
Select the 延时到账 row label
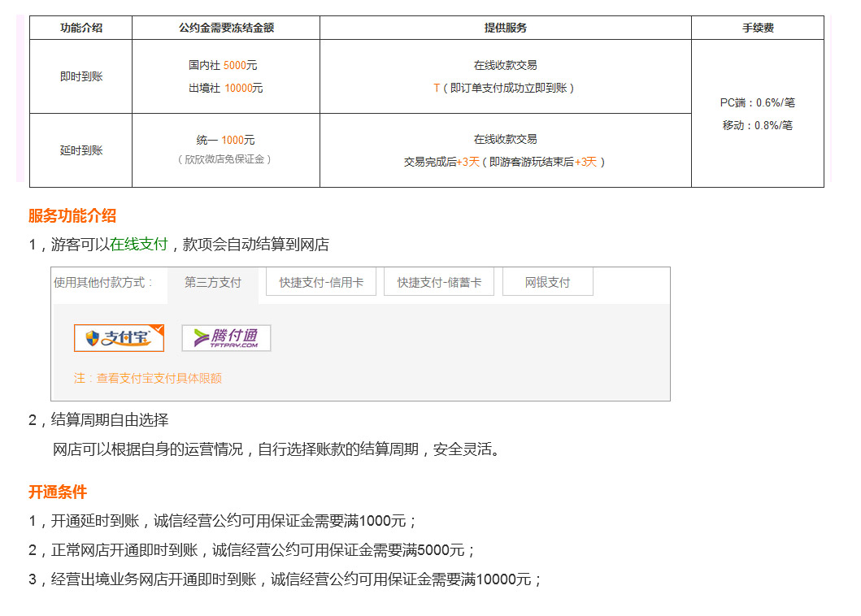coord(81,150)
